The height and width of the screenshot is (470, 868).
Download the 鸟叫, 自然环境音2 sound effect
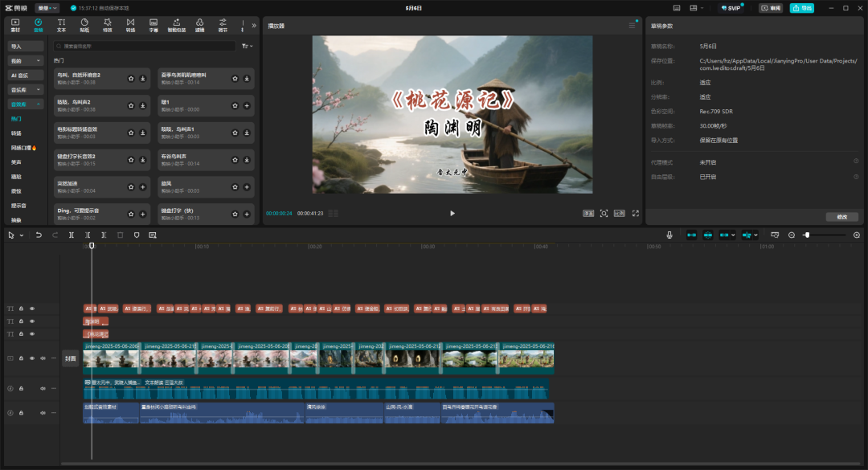(142, 79)
